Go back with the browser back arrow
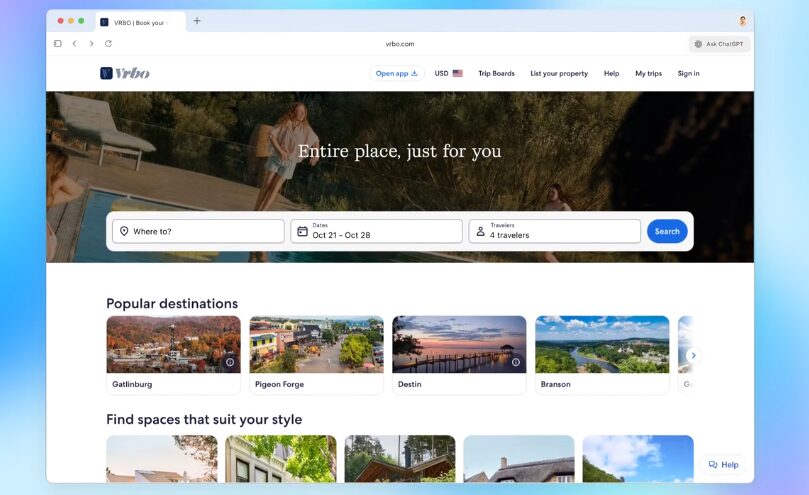The height and width of the screenshot is (495, 809). (75, 43)
